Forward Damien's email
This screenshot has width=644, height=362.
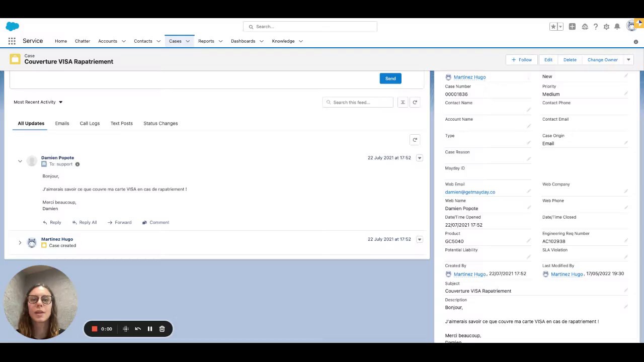[119, 222]
